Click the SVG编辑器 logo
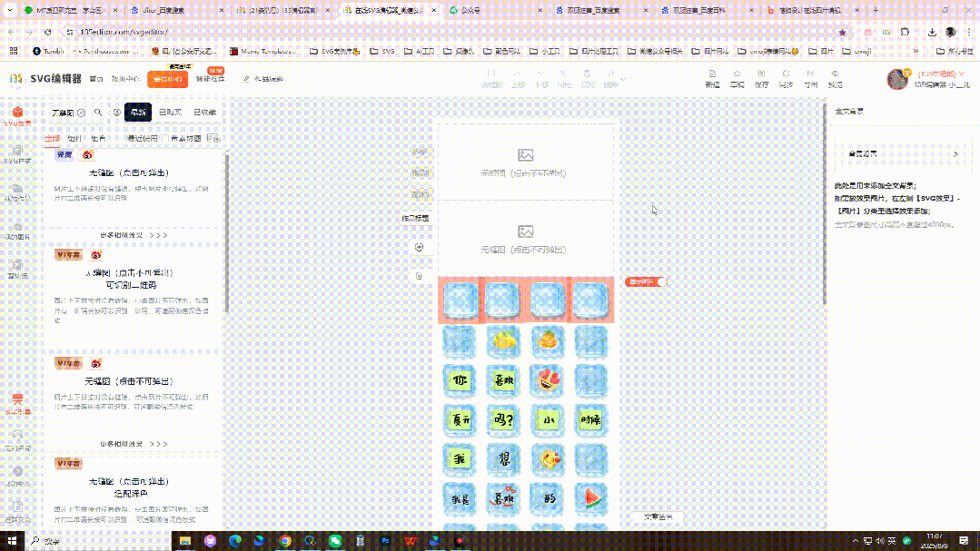Viewport: 980px width, 551px height. pyautogui.click(x=45, y=79)
